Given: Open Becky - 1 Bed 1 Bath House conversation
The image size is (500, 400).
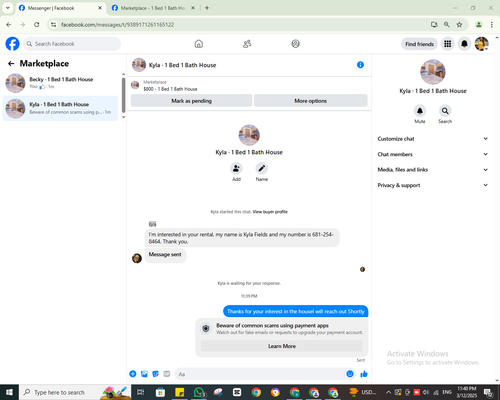Looking at the screenshot, I should click(60, 83).
